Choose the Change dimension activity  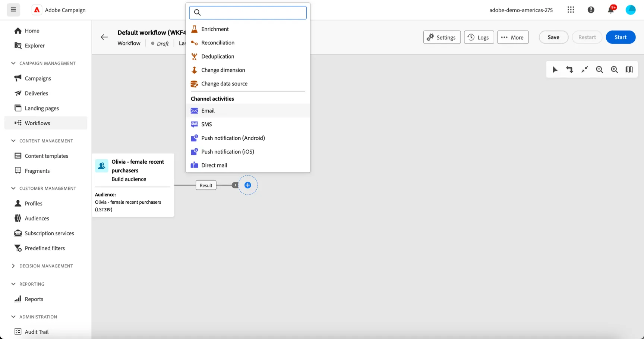point(248,70)
